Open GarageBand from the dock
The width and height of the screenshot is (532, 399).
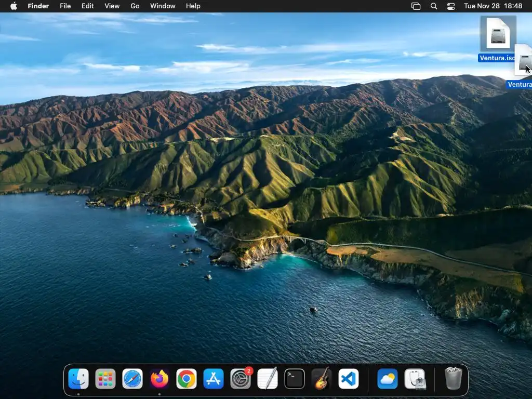coord(321,379)
